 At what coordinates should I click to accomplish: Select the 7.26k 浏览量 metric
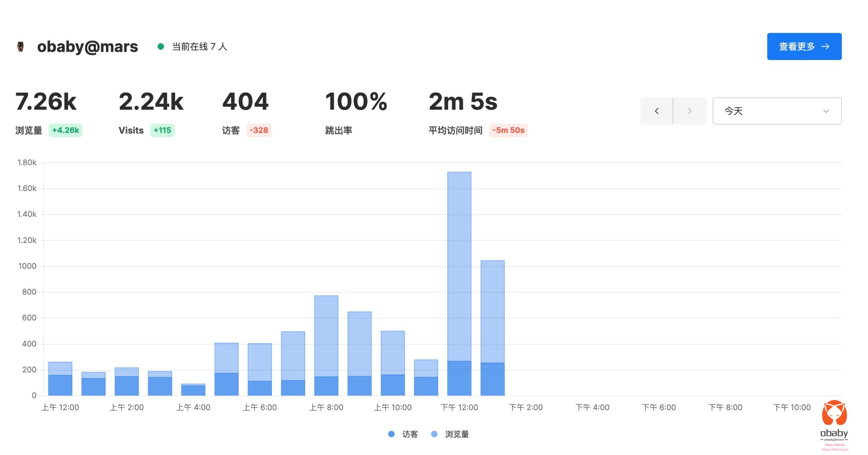click(x=46, y=102)
